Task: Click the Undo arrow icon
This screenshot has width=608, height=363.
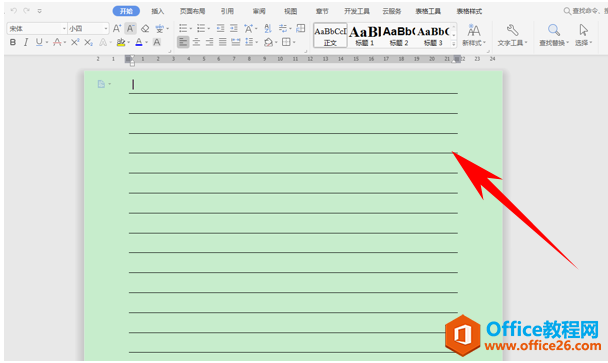Action: coord(14,10)
